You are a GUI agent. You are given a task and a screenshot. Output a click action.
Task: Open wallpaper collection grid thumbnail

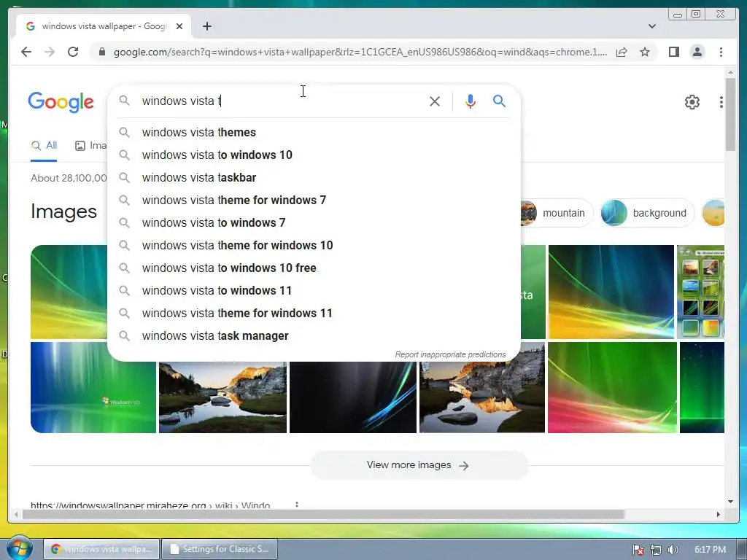[x=700, y=292]
